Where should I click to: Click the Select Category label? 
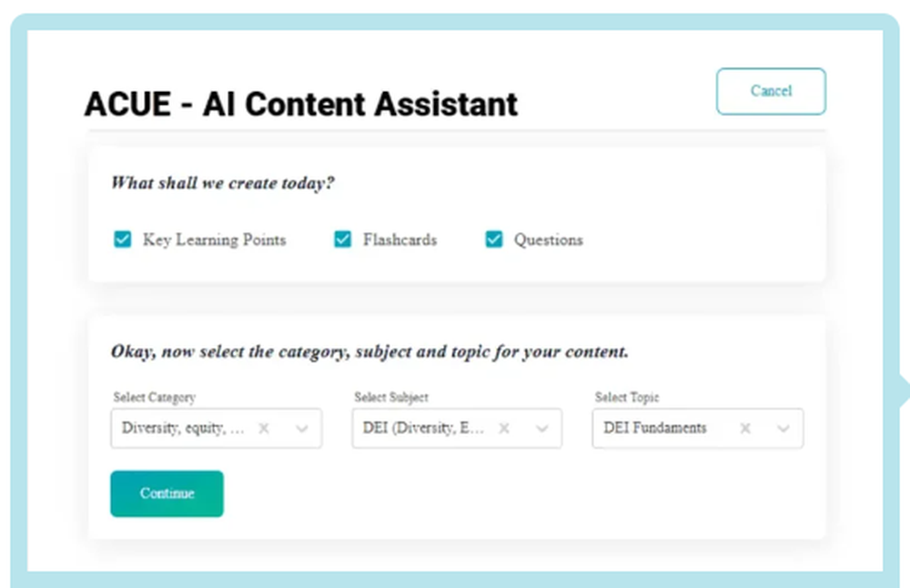pyautogui.click(x=155, y=398)
